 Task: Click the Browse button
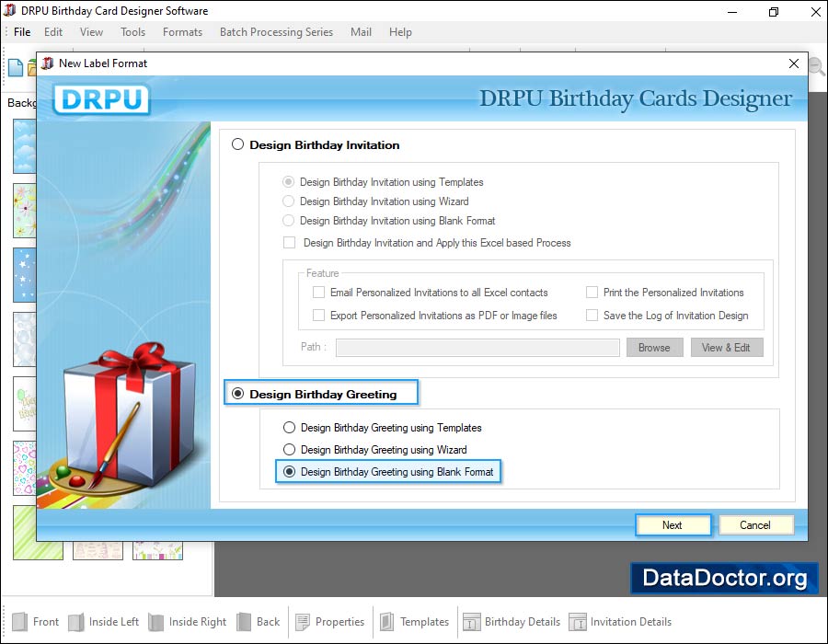point(654,348)
